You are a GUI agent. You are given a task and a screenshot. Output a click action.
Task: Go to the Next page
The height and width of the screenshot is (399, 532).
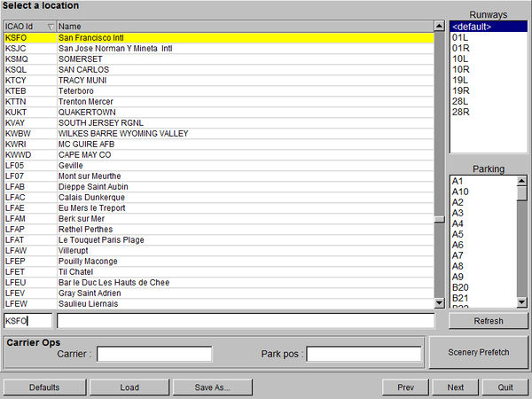tap(455, 387)
